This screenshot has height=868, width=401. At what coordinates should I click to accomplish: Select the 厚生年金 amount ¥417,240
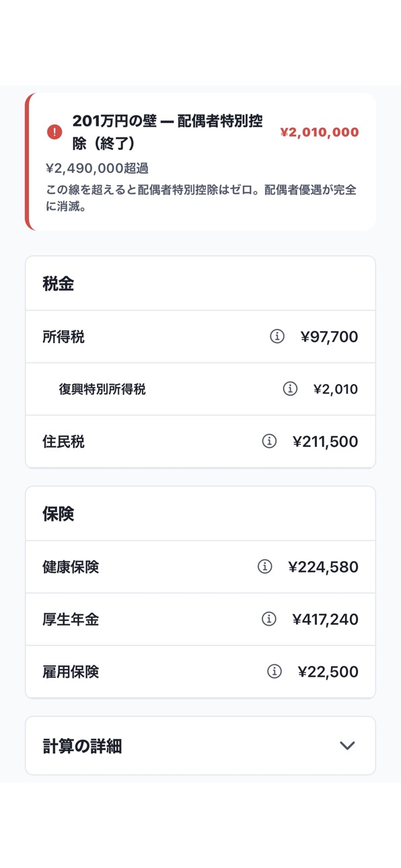click(x=326, y=619)
